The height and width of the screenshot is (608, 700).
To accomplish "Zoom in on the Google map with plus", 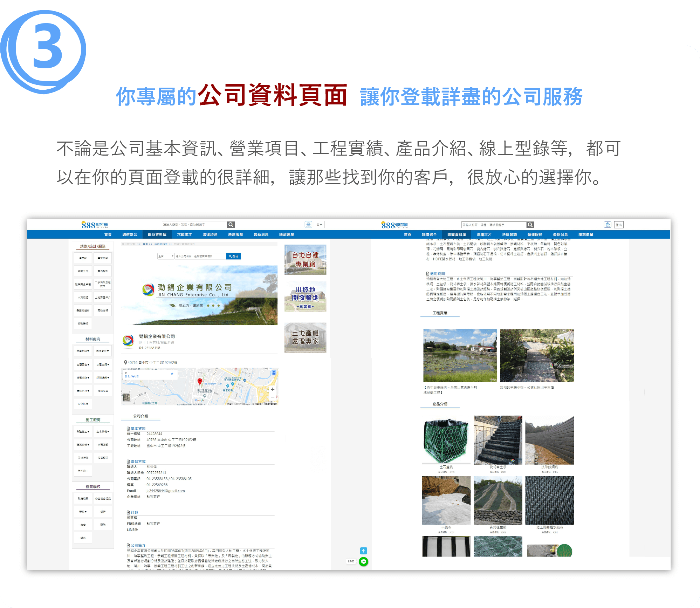I will [273, 389].
